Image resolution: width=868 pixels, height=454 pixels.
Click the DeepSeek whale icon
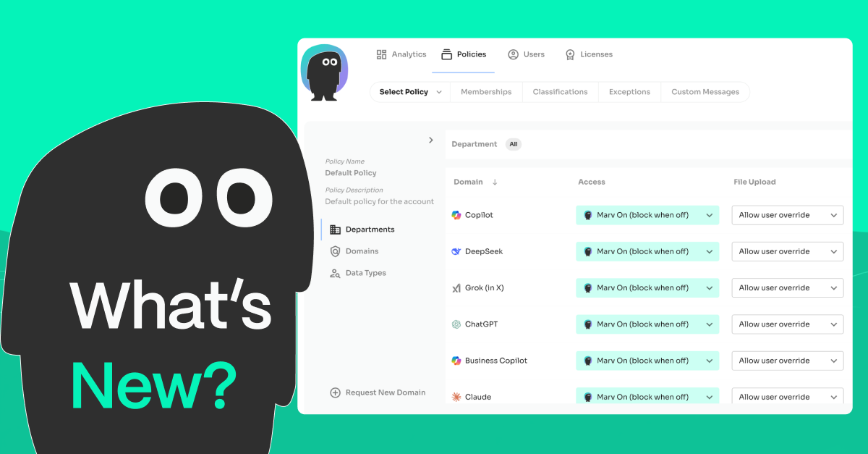click(x=456, y=251)
